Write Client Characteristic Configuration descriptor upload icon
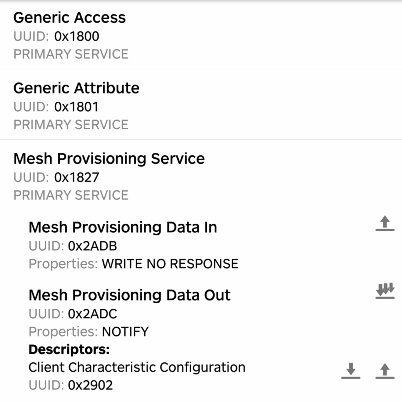The height and width of the screenshot is (402, 402). pos(385,371)
